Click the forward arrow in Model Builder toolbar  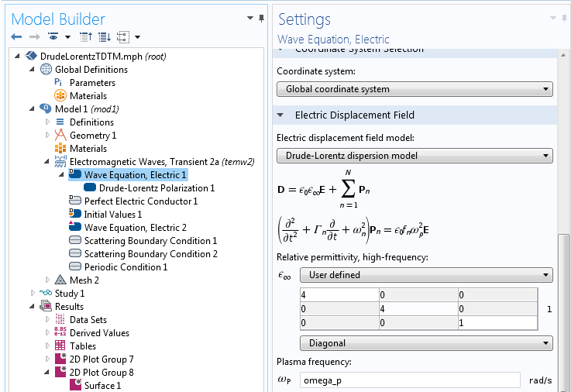(34, 36)
